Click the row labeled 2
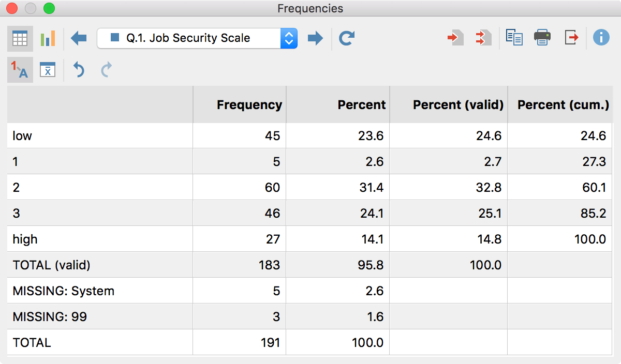The image size is (621, 364). coord(309,188)
